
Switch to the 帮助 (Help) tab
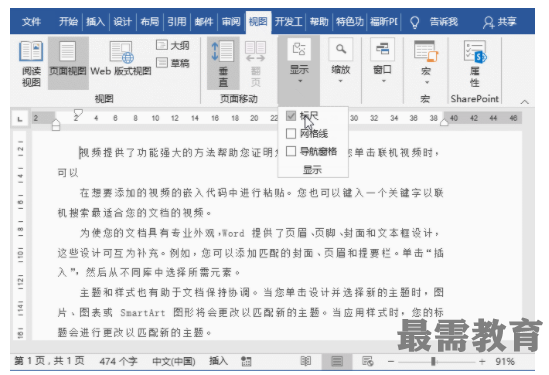click(319, 22)
